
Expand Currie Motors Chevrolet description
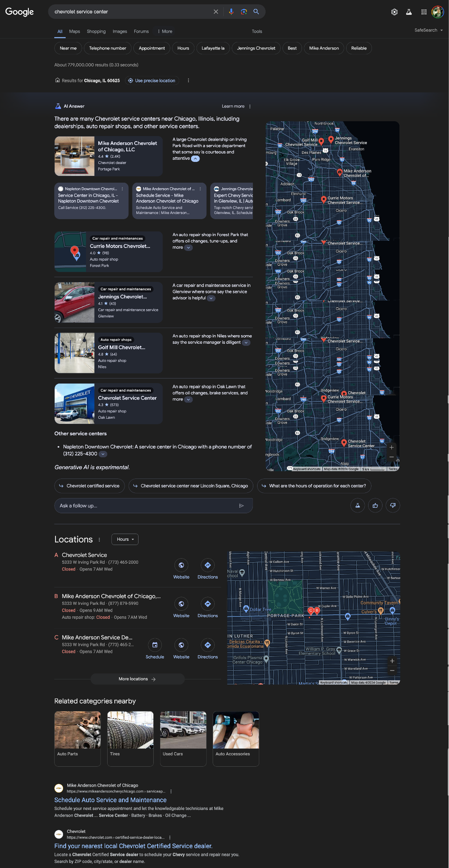(x=188, y=248)
